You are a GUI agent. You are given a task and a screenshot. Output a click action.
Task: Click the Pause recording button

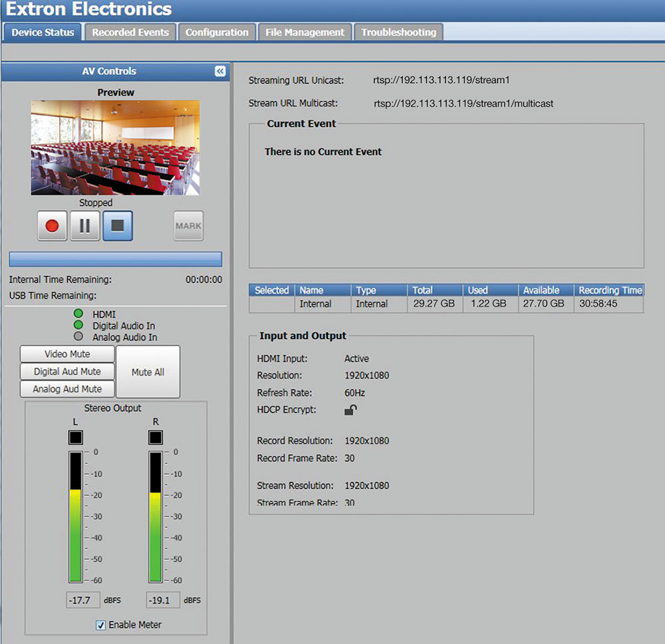(x=85, y=226)
